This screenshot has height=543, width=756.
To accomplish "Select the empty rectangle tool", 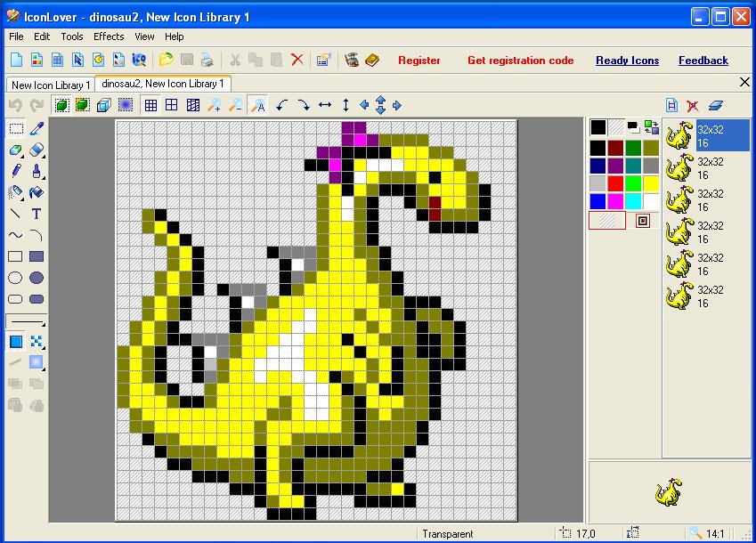I will [16, 256].
